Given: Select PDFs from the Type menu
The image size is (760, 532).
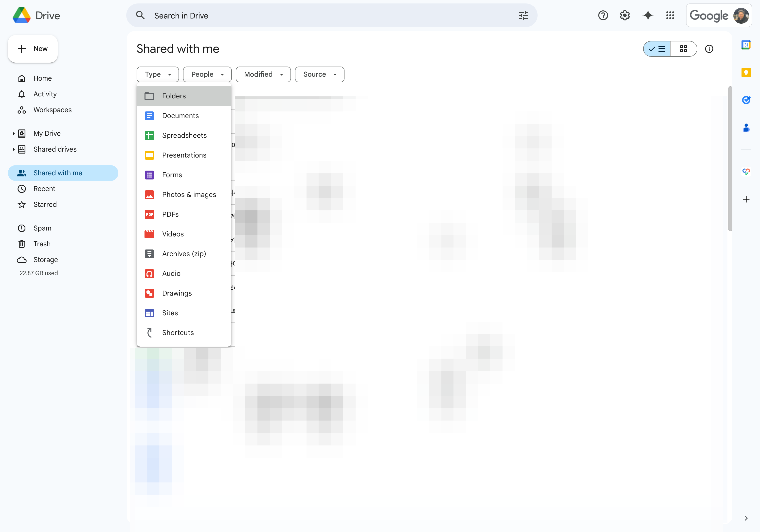Looking at the screenshot, I should [x=184, y=214].
